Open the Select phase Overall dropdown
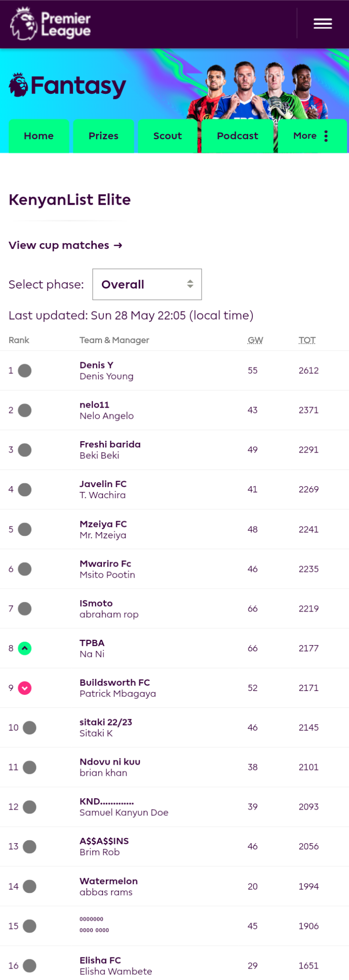The width and height of the screenshot is (349, 980). 147,284
